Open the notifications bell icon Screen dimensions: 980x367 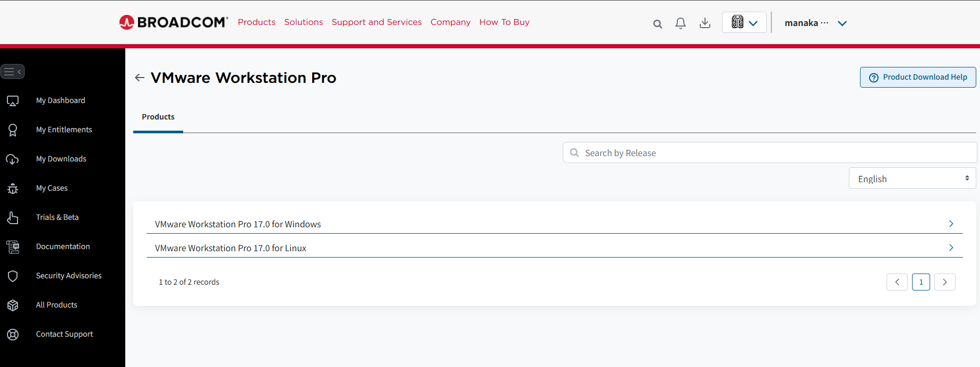click(680, 23)
